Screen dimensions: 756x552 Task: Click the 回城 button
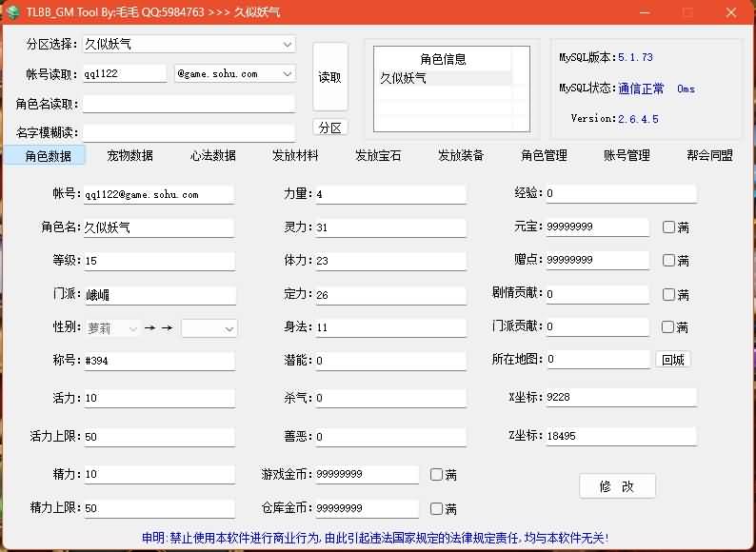click(x=673, y=360)
